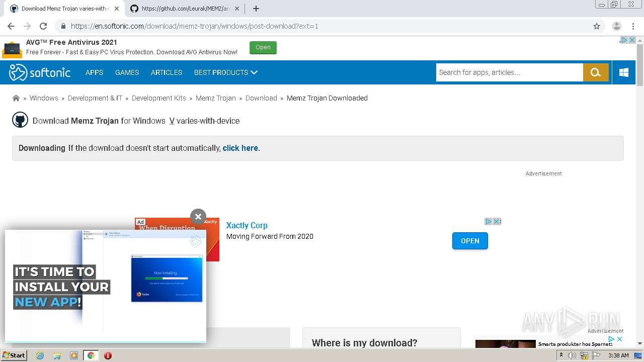
Task: Close the floating video popup
Action: click(x=198, y=217)
